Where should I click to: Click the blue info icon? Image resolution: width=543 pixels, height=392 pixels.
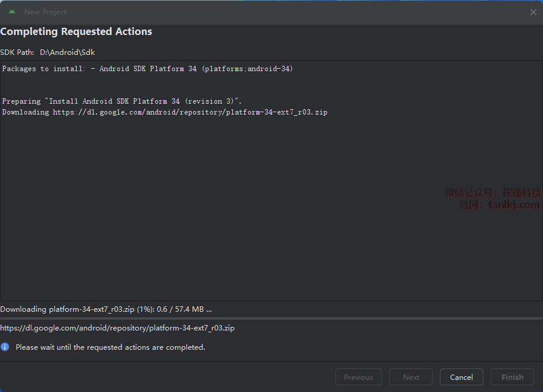click(5, 347)
